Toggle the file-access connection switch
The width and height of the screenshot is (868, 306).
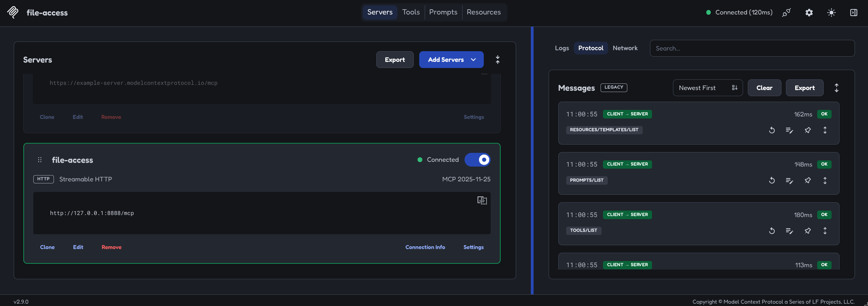pos(478,160)
